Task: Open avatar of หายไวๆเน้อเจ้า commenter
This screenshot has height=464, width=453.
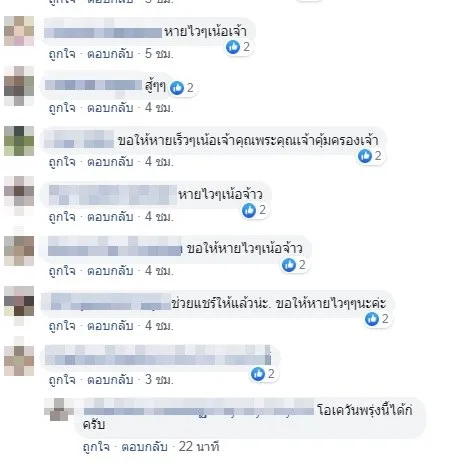Action: [19, 31]
